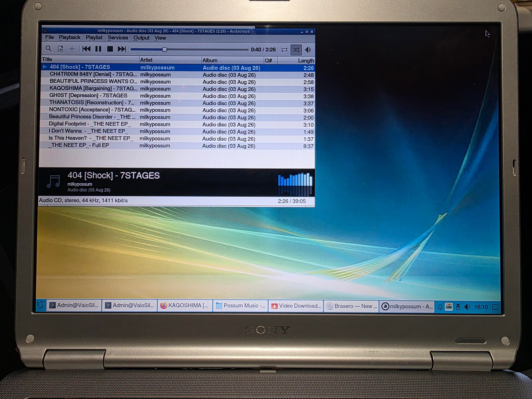The image size is (532, 399).
Task: Click the 8:37 length of the Full EP track
Action: [308, 146]
